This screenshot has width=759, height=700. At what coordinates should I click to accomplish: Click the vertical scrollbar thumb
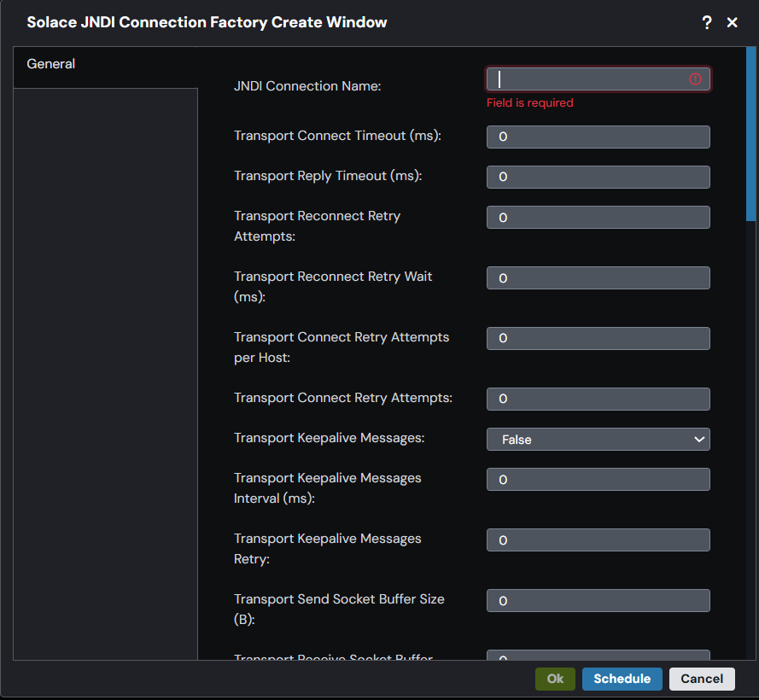coord(750,134)
